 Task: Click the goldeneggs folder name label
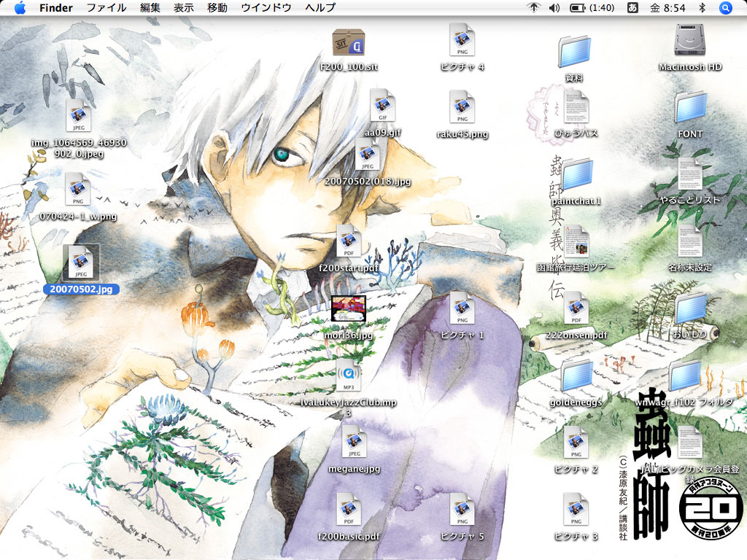[576, 402]
